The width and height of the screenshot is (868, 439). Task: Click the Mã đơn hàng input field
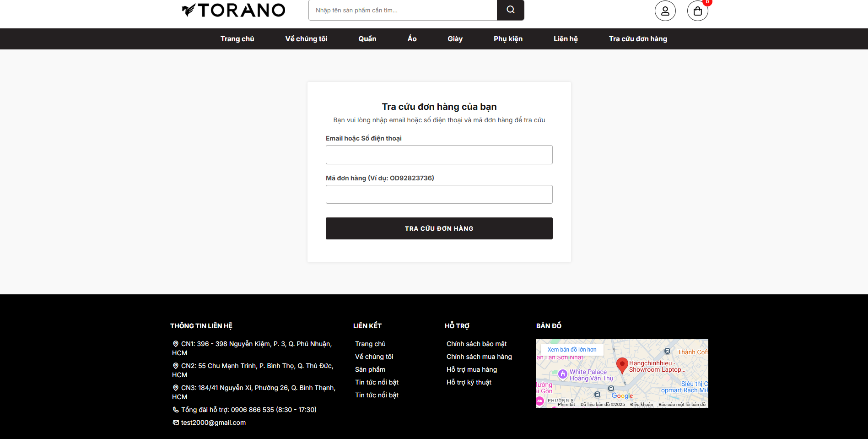(x=439, y=195)
